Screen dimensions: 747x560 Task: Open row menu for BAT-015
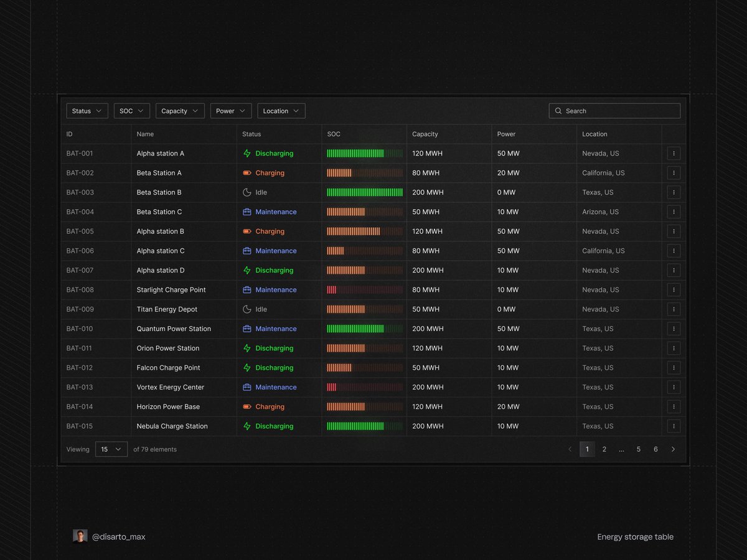click(x=674, y=426)
